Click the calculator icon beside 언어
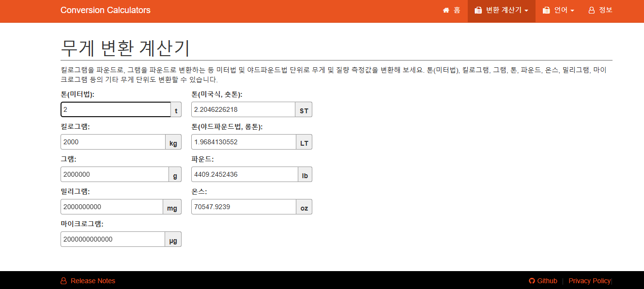 546,10
